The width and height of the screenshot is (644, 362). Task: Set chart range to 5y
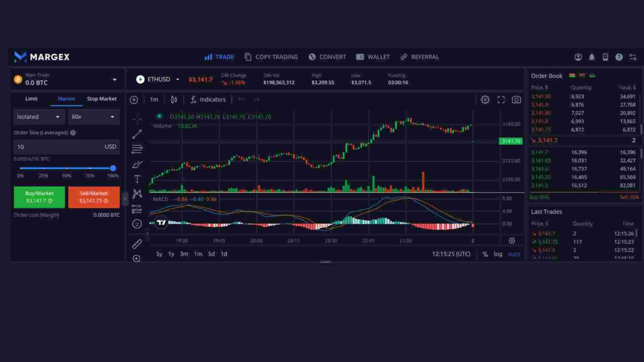[x=159, y=254]
